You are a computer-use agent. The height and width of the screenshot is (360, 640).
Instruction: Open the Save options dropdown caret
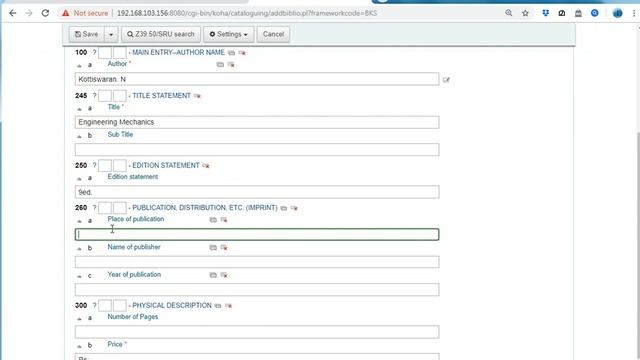[x=111, y=34]
